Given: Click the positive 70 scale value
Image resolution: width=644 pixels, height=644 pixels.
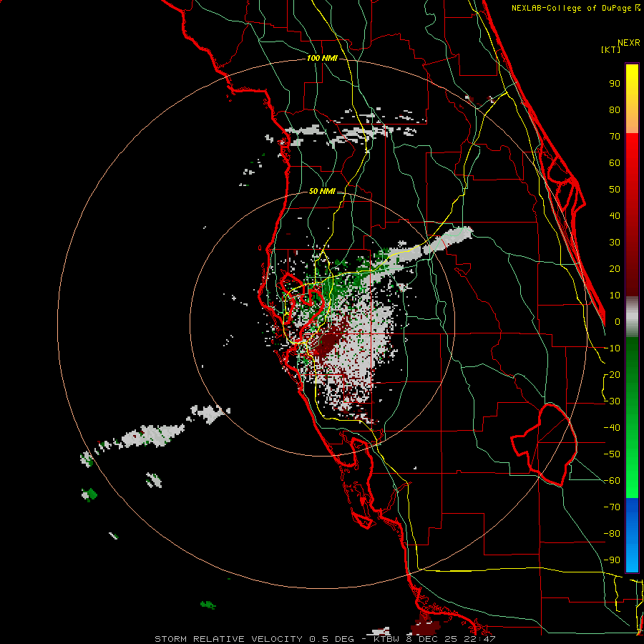Looking at the screenshot, I should (615, 137).
